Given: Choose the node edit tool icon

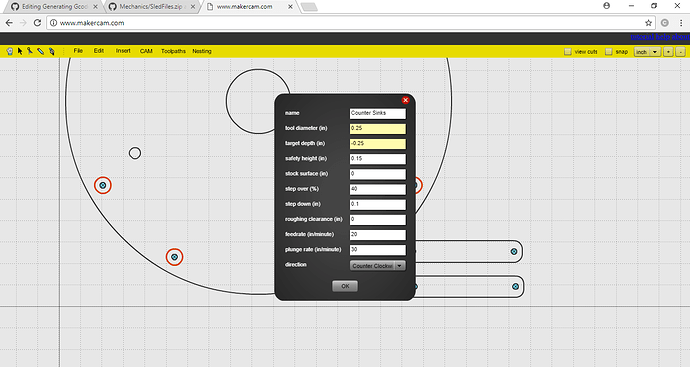Looking at the screenshot, I should [30, 51].
